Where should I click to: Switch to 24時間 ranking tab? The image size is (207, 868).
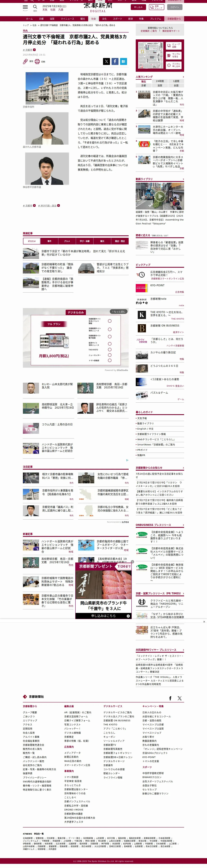[x=160, y=81]
